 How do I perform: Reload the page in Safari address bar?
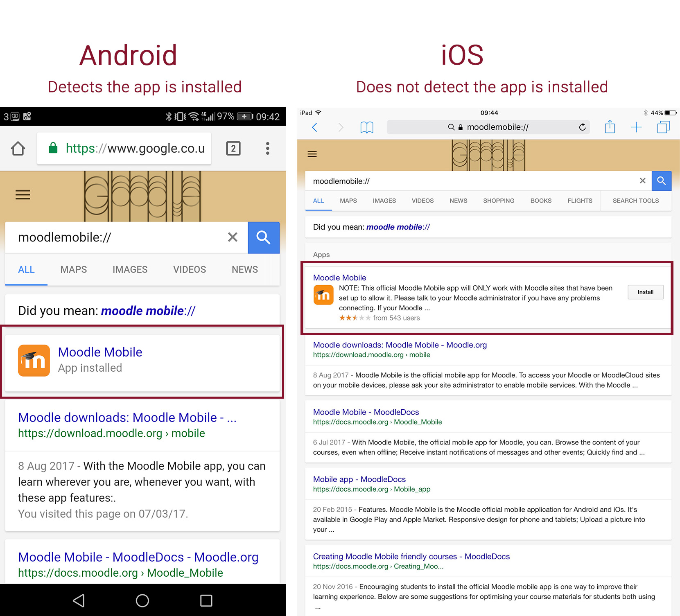tap(582, 127)
